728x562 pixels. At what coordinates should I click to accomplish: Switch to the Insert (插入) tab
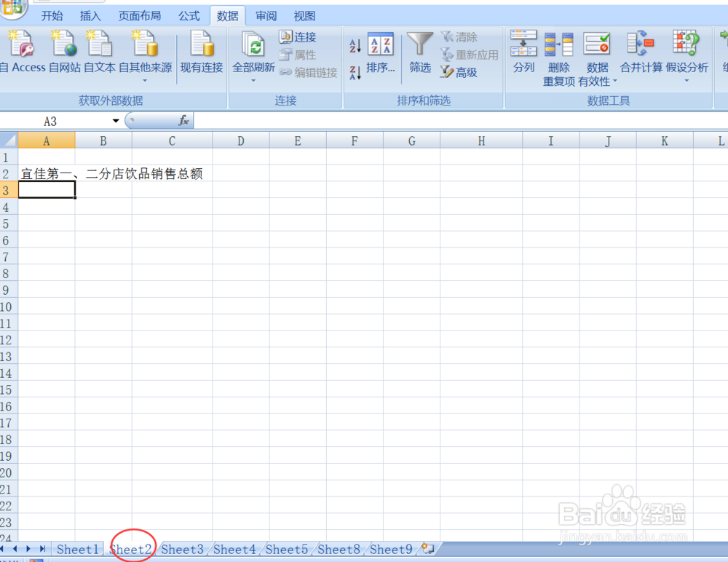90,16
